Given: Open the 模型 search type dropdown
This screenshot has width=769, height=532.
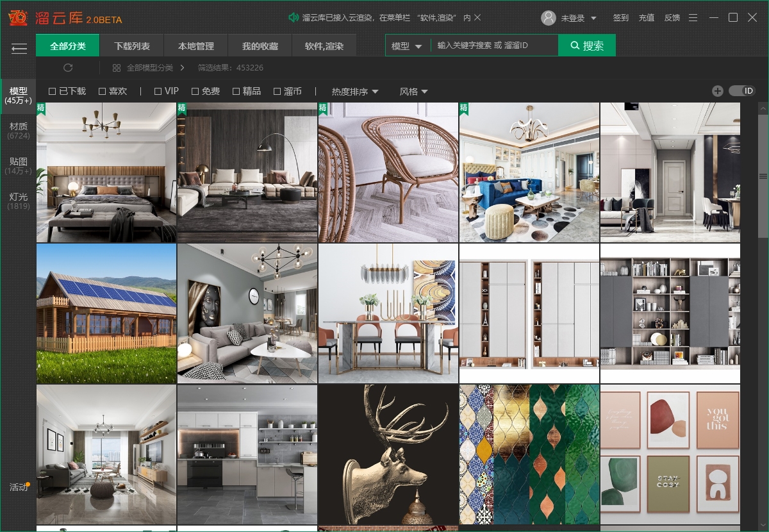Looking at the screenshot, I should 407,46.
